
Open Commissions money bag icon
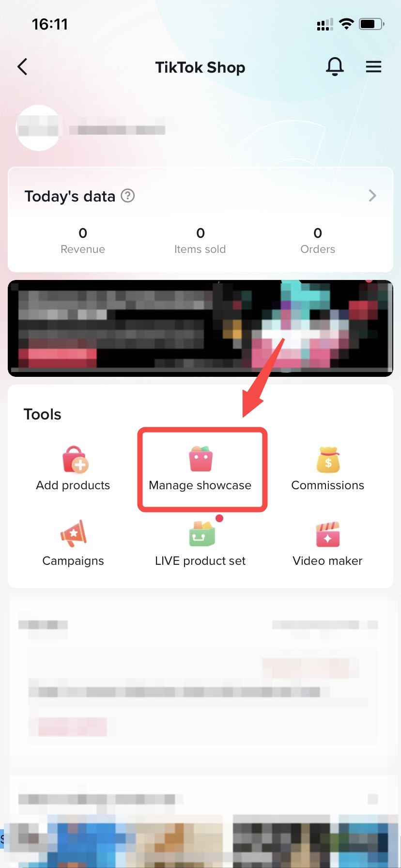click(328, 459)
